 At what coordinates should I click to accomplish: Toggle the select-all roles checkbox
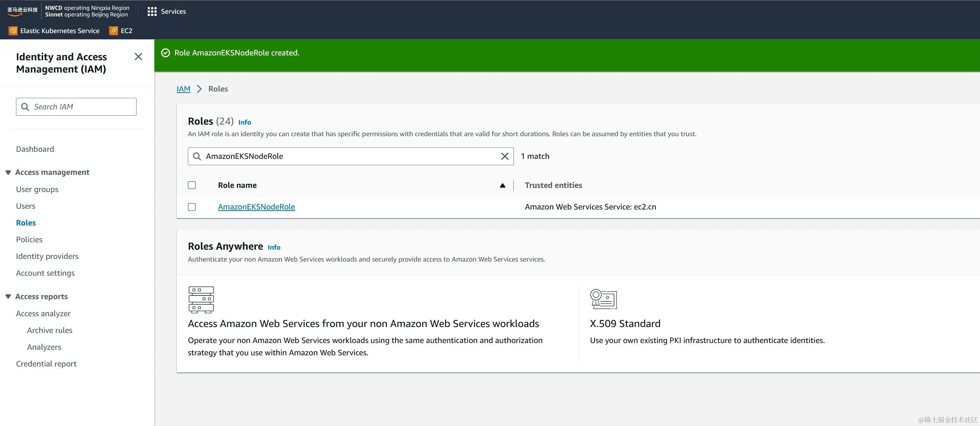coord(192,185)
